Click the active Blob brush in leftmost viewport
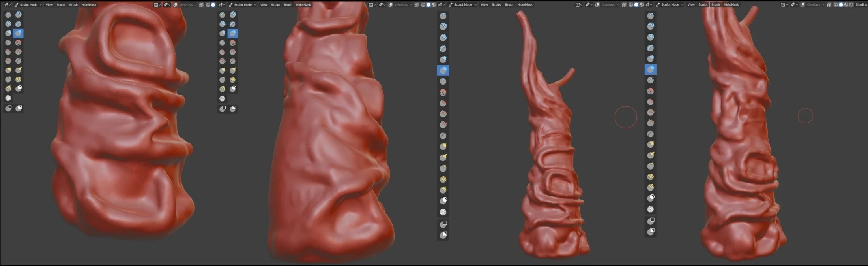The image size is (868, 266). [x=19, y=33]
